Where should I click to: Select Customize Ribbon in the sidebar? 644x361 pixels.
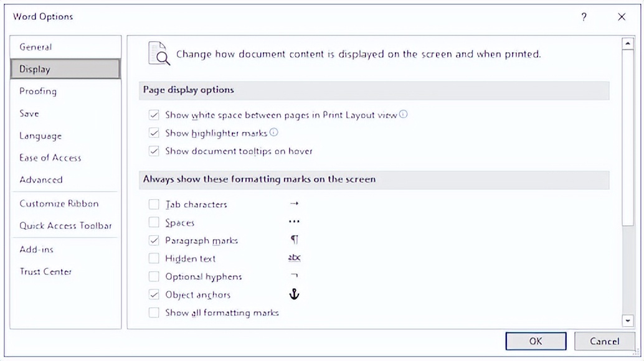(59, 204)
